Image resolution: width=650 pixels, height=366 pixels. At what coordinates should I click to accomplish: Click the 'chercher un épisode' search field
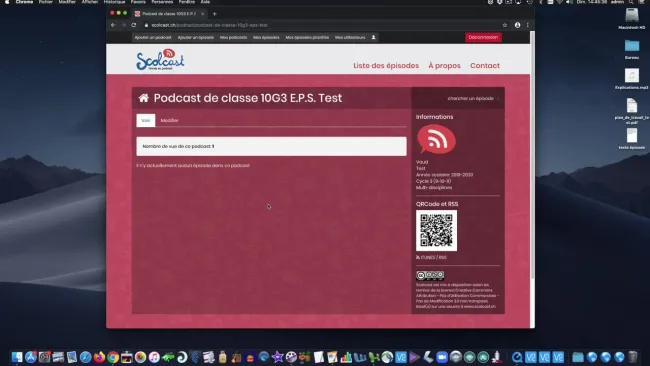coord(471,99)
